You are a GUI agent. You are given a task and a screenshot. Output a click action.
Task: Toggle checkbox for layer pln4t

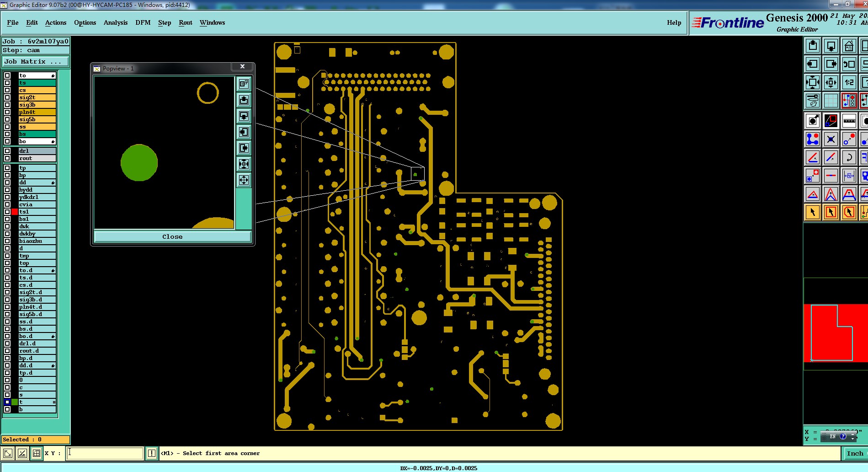[7, 112]
